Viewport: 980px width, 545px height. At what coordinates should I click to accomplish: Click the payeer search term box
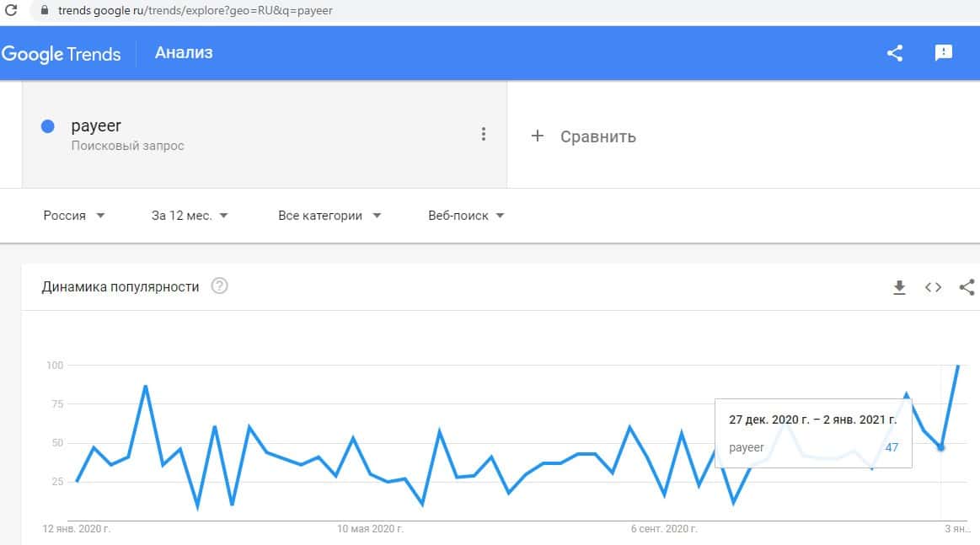(x=253, y=135)
